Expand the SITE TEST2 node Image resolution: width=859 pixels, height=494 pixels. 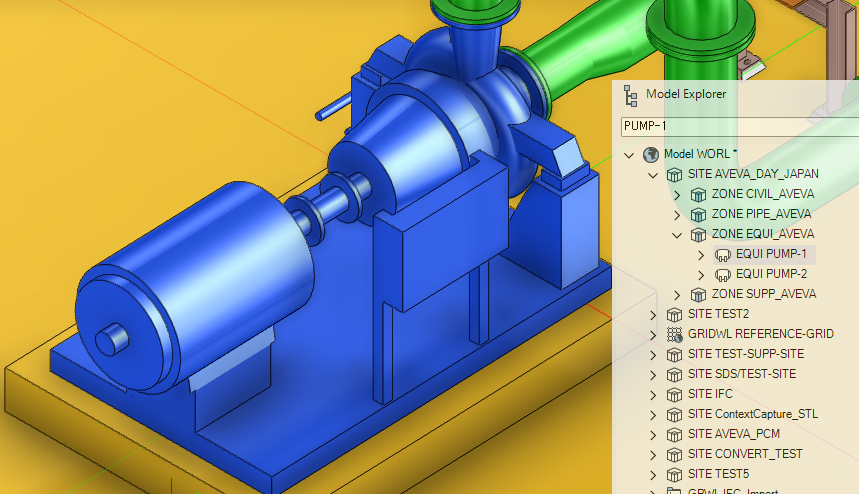coord(653,314)
